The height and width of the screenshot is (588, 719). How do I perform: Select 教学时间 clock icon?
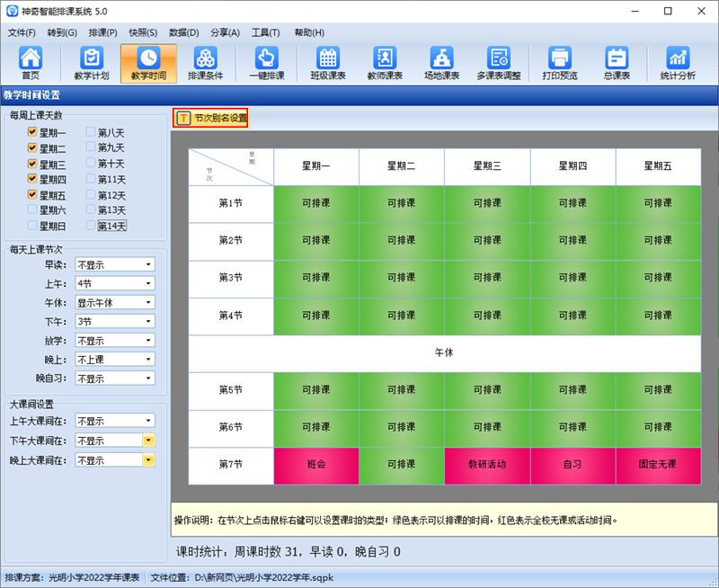point(148,63)
